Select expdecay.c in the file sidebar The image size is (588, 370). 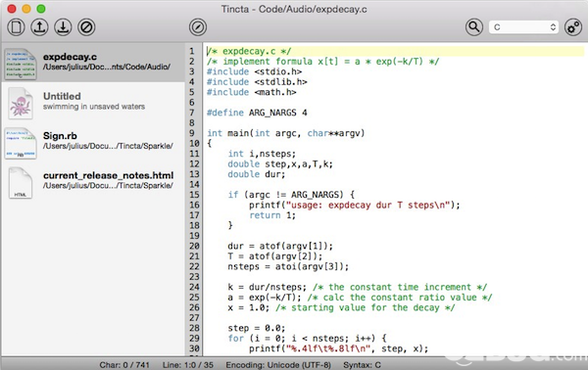click(93, 63)
